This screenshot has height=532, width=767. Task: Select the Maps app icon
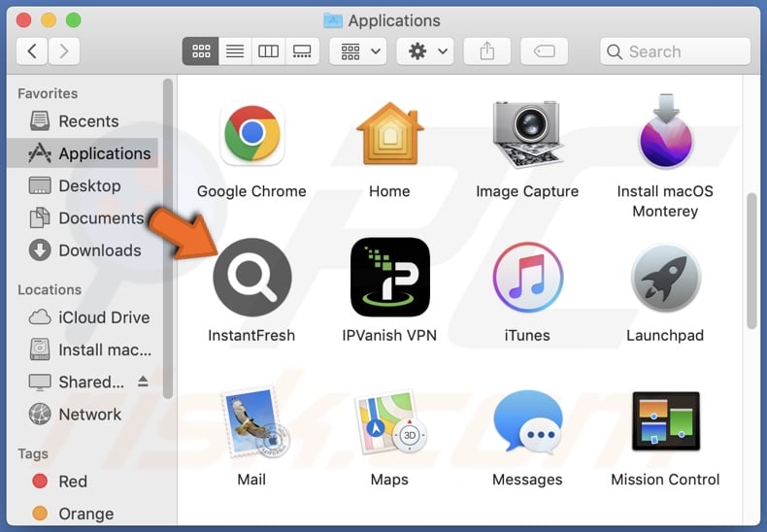[x=390, y=421]
